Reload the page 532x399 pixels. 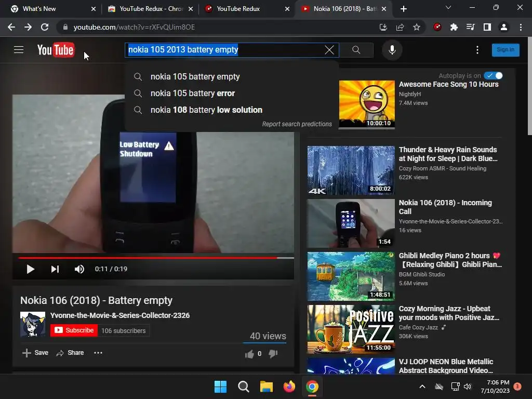pyautogui.click(x=45, y=27)
